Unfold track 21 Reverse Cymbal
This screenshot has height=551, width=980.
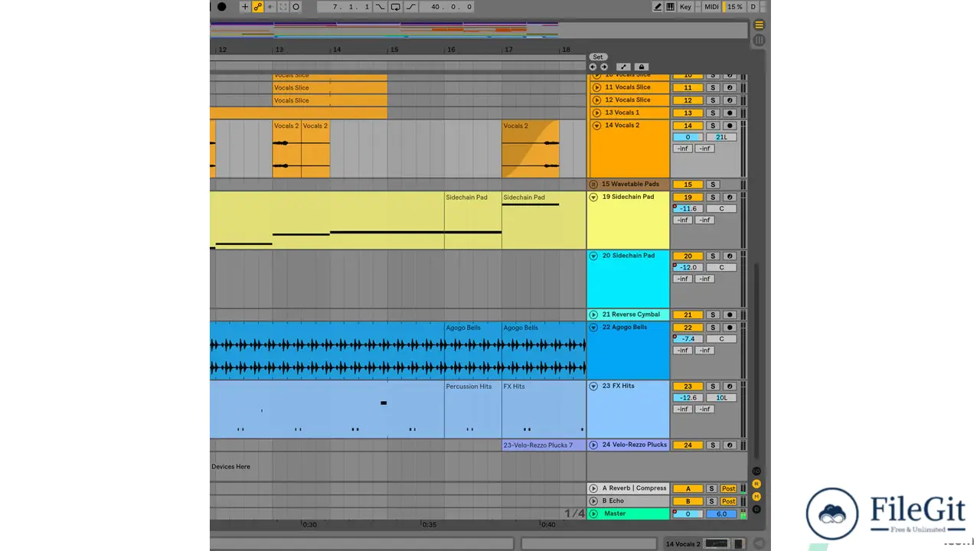[593, 315]
